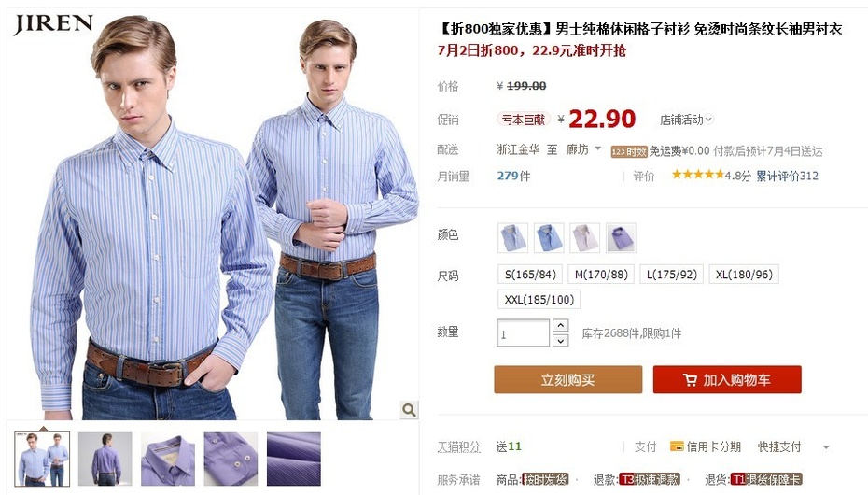Screen dimensions: 868x495
Task: Click the JIREN brand logo
Action: point(53,24)
